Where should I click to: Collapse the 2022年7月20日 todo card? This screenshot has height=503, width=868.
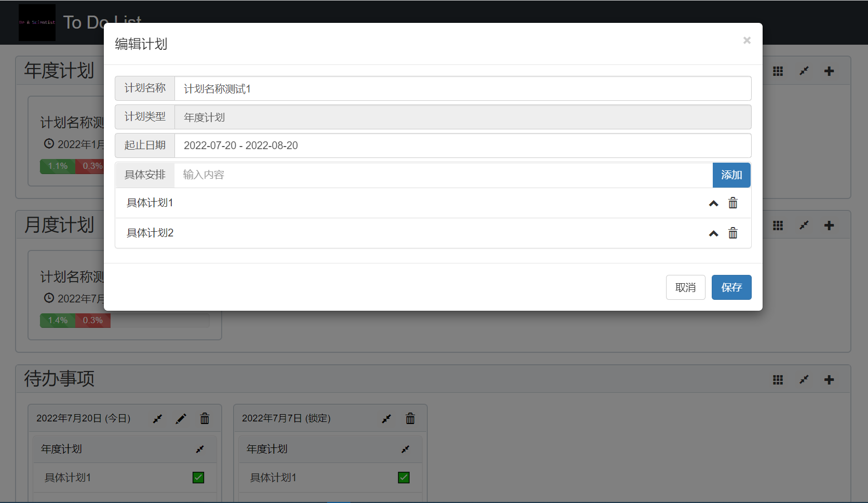157,419
